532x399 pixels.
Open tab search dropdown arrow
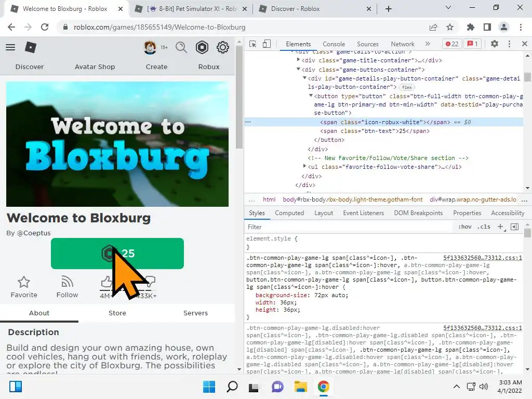tap(448, 7)
